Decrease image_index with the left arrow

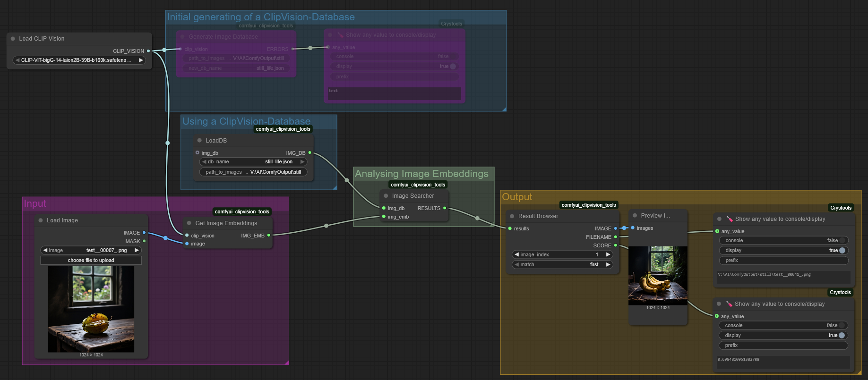pyautogui.click(x=517, y=255)
